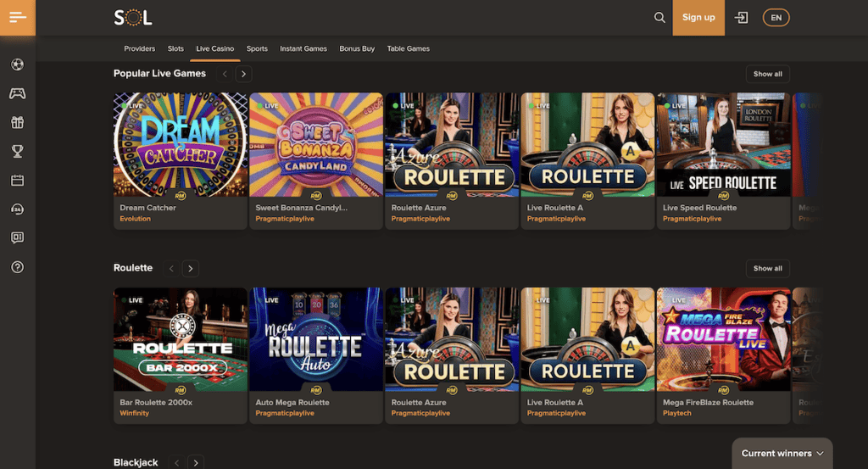Open the EN language selector

click(x=776, y=18)
